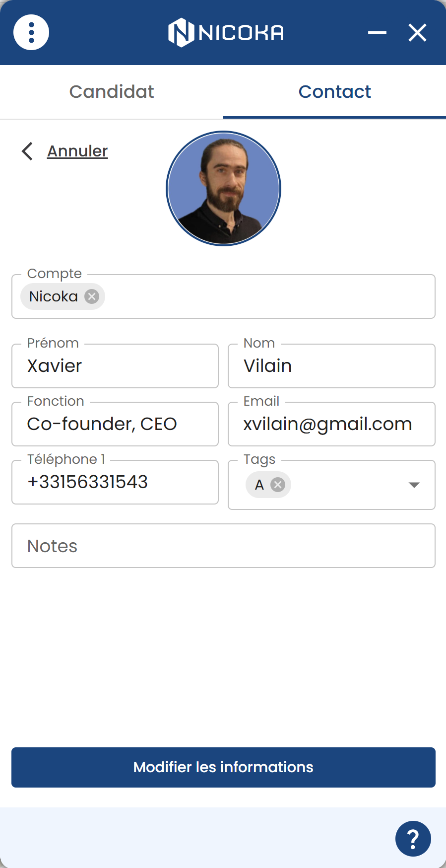
Task: Click the back chevron arrow
Action: pos(27,151)
